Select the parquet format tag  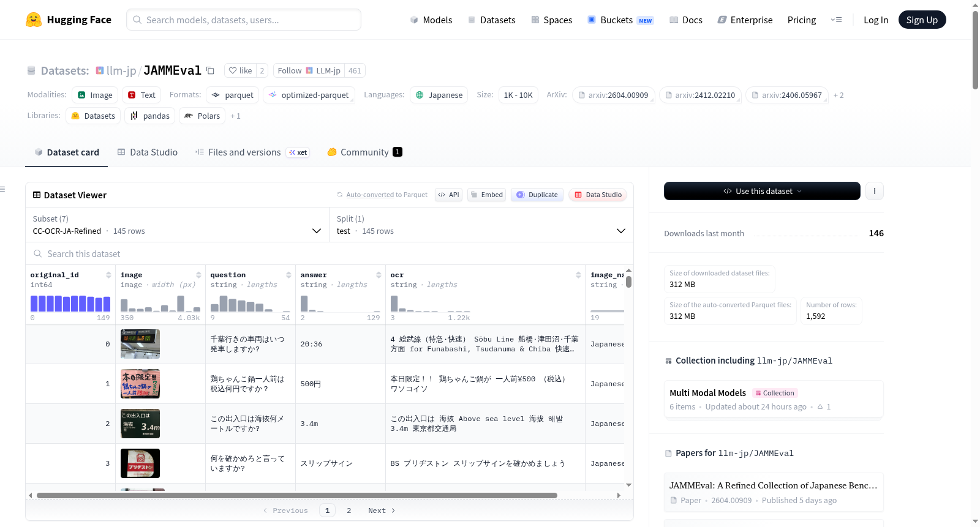click(x=233, y=95)
